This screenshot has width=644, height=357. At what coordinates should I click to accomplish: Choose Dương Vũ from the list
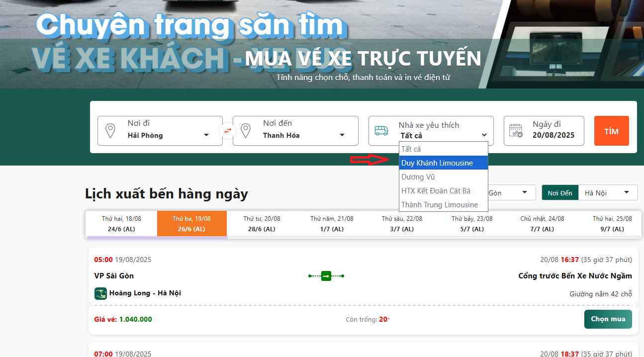coord(444,177)
